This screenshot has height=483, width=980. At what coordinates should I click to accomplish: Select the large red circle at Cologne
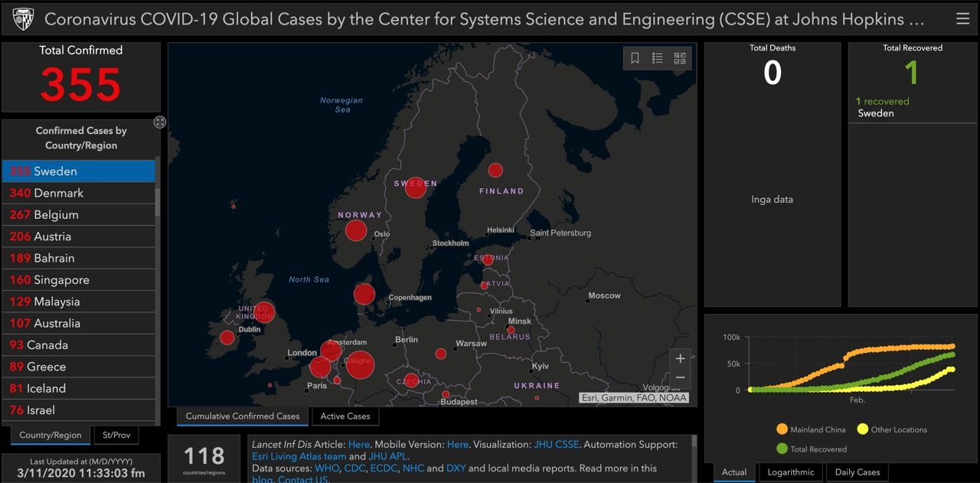(x=360, y=364)
